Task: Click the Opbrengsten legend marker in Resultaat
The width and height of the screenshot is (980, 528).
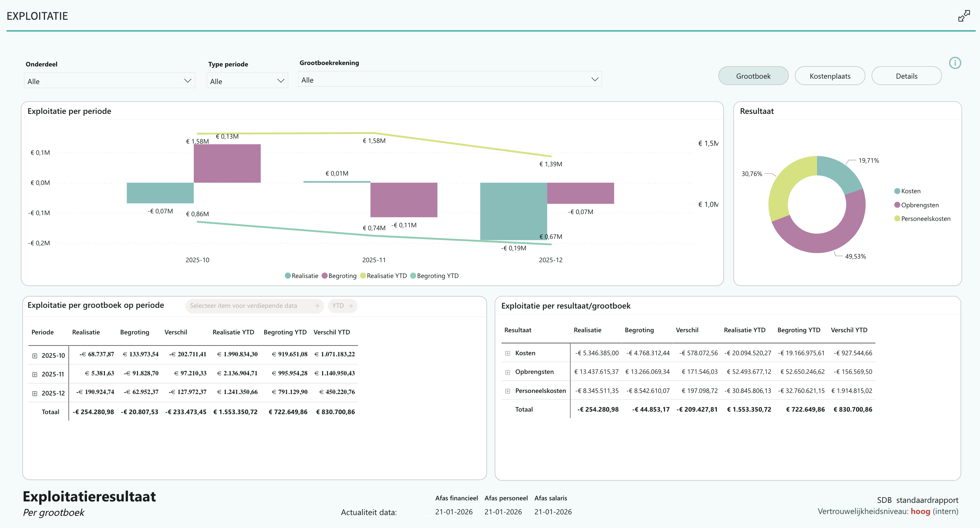Action: tap(897, 205)
